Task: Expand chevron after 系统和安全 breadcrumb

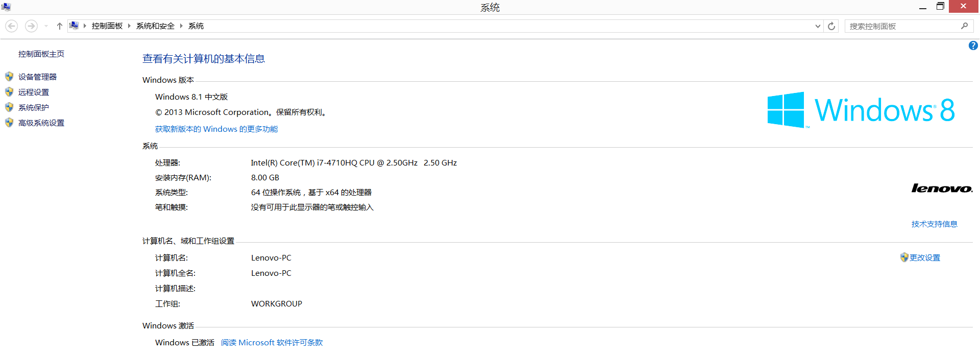Action: click(181, 26)
